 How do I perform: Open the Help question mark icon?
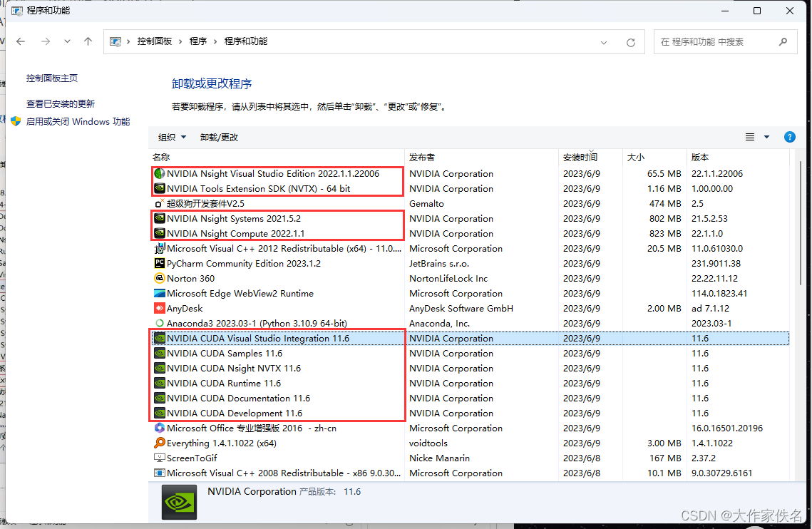pos(789,136)
